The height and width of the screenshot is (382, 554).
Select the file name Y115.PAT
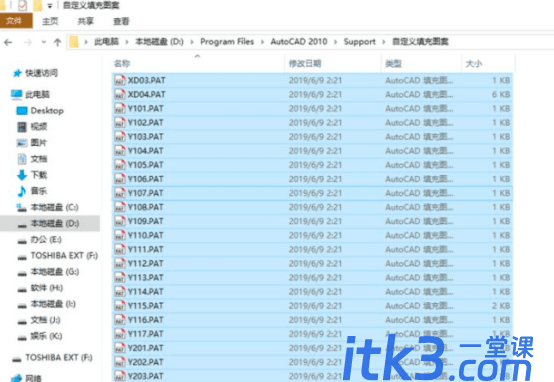146,306
